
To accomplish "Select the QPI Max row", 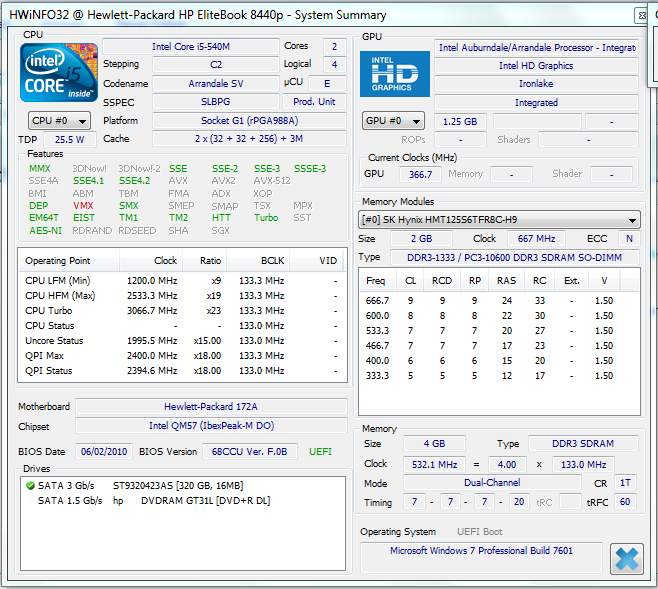I will coord(181,356).
